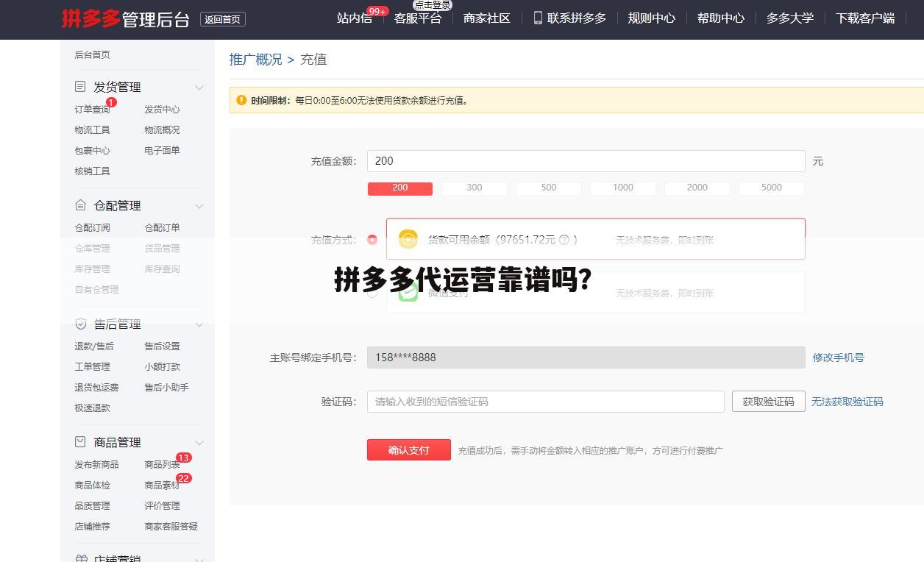Open the 帮助中心 menu item
Screen dimensions: 924x562
point(721,18)
